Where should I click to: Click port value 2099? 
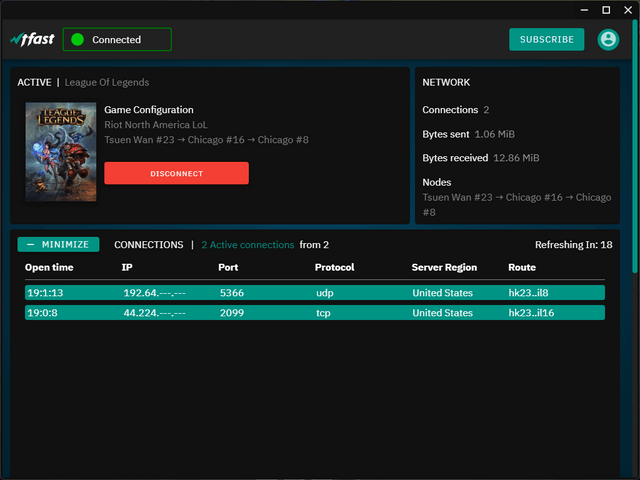point(232,313)
